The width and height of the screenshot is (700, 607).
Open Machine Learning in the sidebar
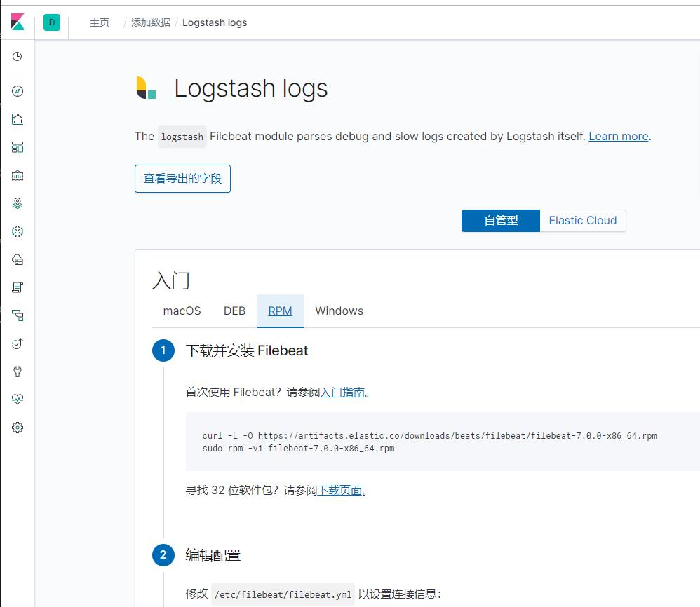[x=18, y=231]
